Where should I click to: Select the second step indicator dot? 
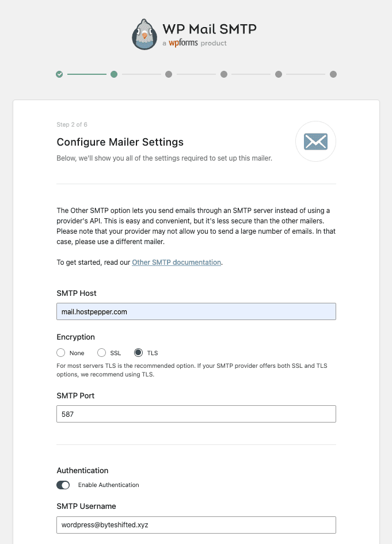click(114, 74)
